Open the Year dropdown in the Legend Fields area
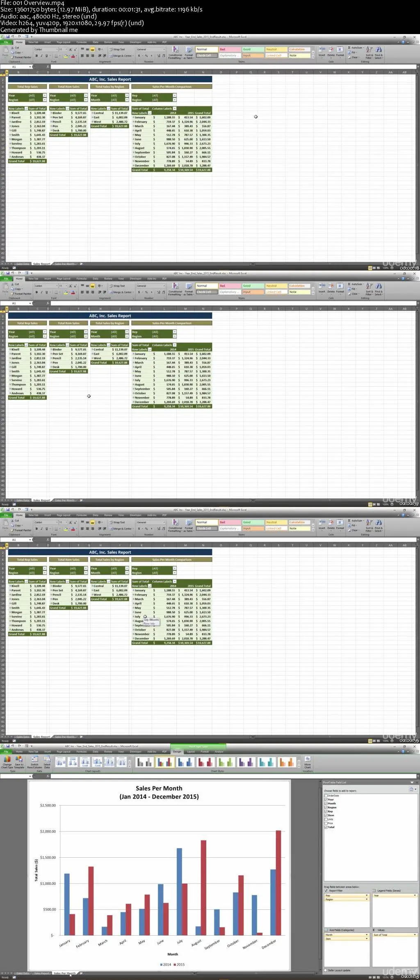 coord(415,895)
